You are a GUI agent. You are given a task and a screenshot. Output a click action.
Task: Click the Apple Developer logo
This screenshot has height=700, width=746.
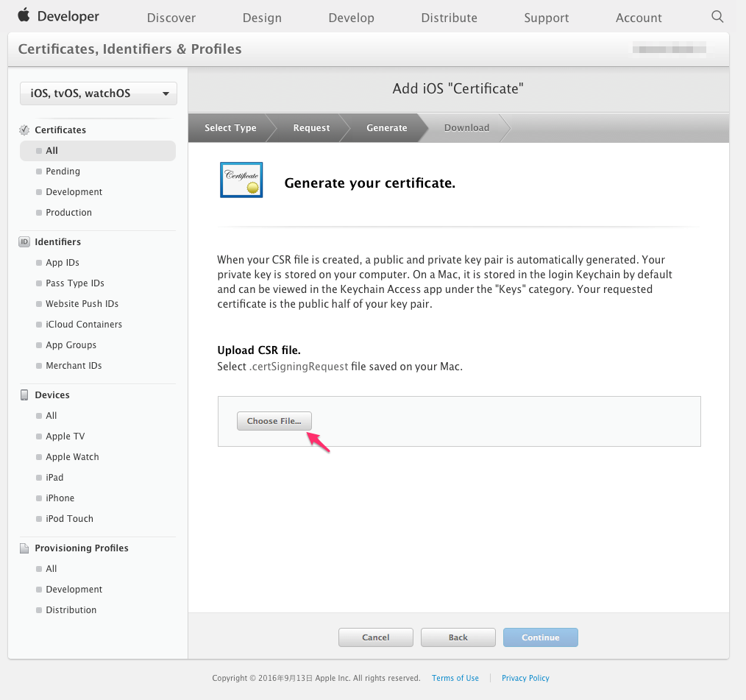[59, 16]
